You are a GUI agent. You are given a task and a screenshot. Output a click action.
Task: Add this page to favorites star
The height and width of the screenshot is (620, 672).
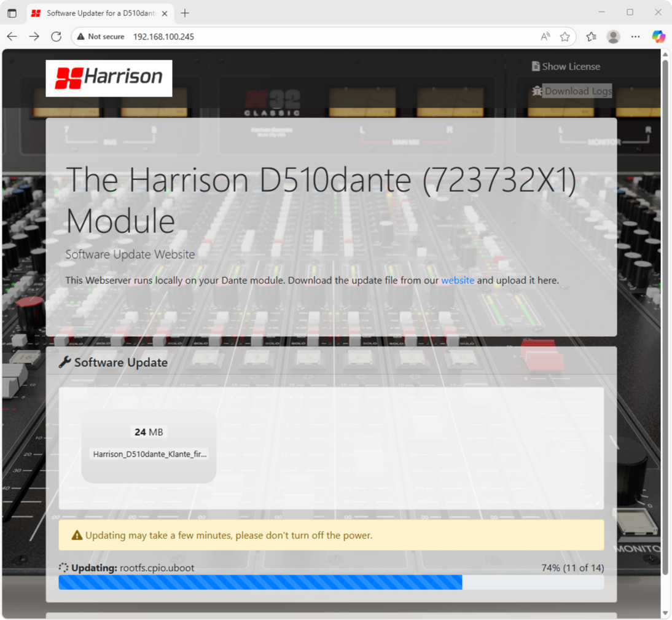(565, 36)
